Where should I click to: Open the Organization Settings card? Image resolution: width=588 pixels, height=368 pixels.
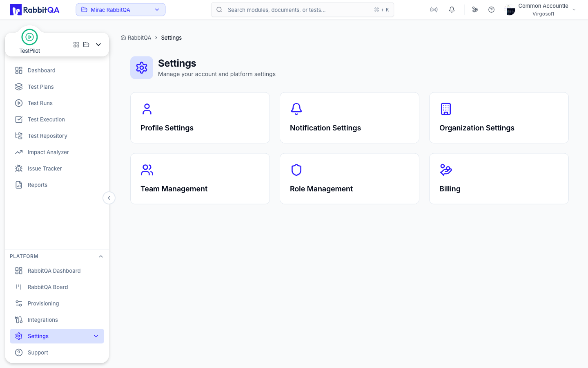tap(499, 118)
